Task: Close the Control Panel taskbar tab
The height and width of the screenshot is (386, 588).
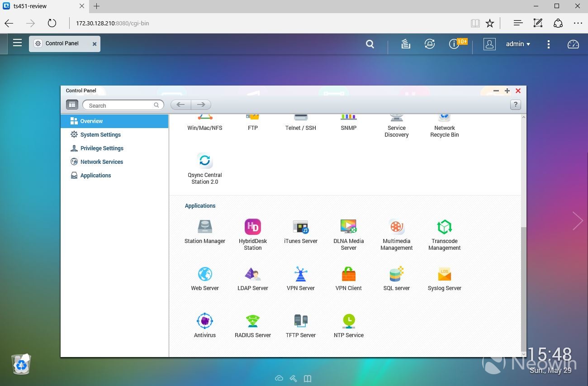Action: point(95,44)
